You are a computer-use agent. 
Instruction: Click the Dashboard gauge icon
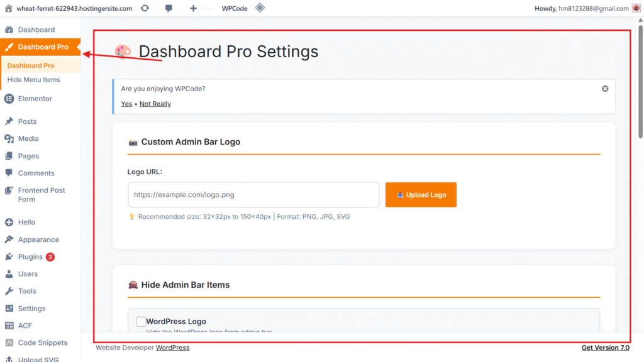pyautogui.click(x=9, y=30)
